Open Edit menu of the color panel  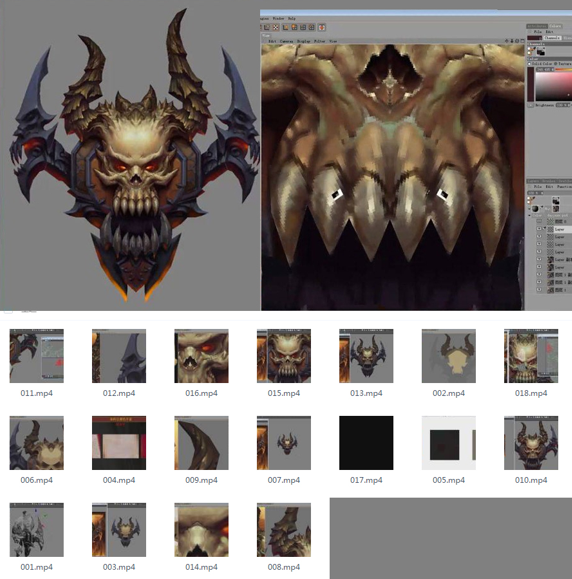[x=549, y=31]
